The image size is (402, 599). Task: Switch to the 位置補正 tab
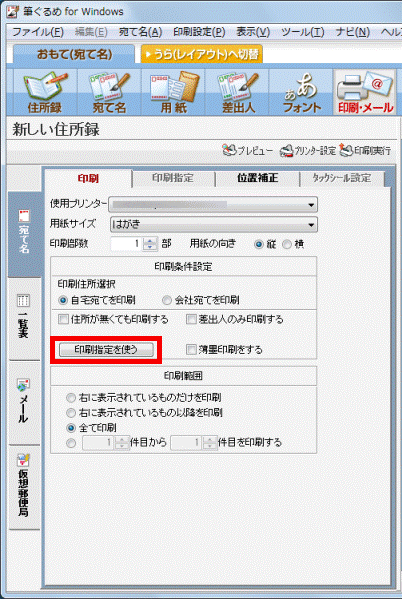(258, 178)
